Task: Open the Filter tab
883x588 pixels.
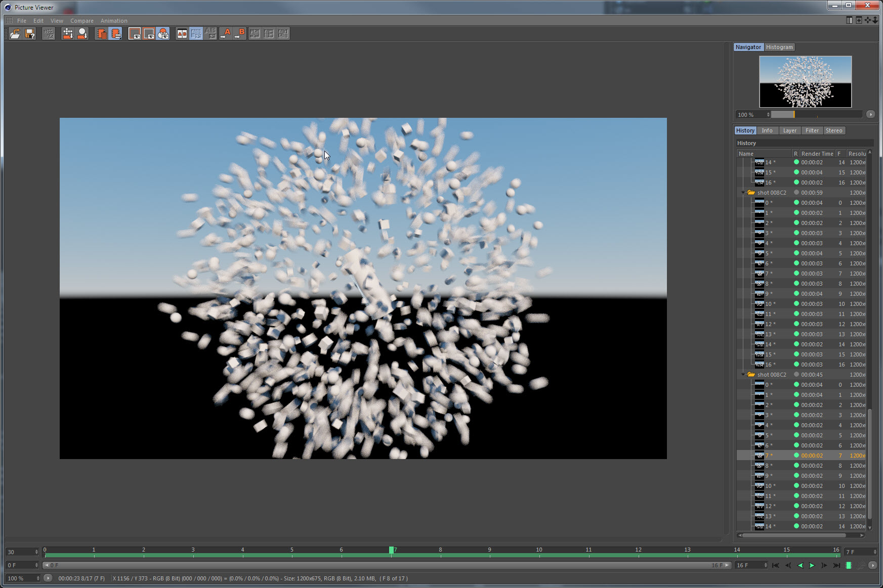Action: pyautogui.click(x=812, y=130)
